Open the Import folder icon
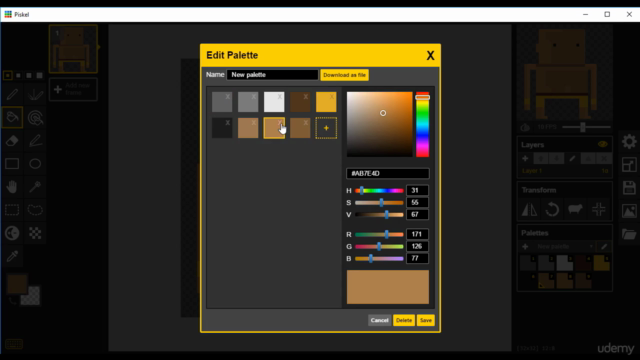Screen dimensions: 640x360 (x=629, y=234)
